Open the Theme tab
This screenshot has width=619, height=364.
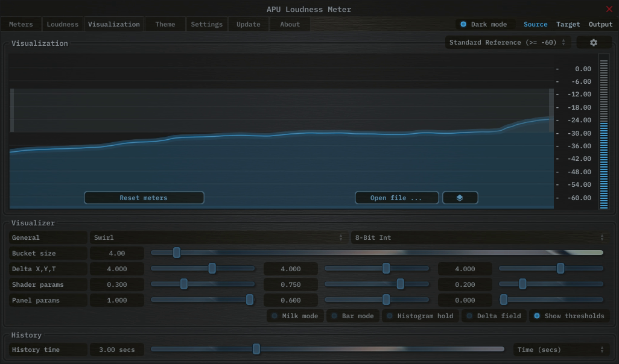[165, 25]
